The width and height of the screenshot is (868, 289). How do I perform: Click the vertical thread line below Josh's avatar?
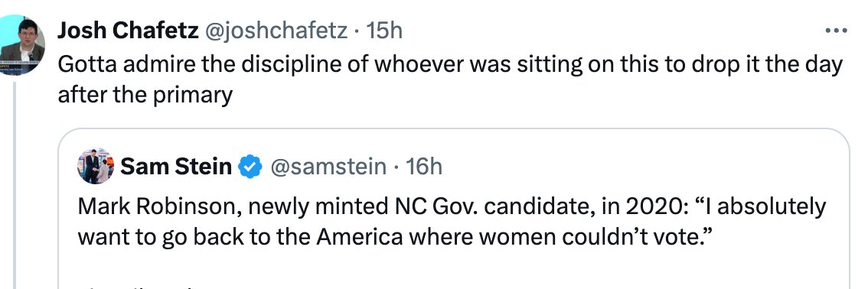tap(15, 184)
